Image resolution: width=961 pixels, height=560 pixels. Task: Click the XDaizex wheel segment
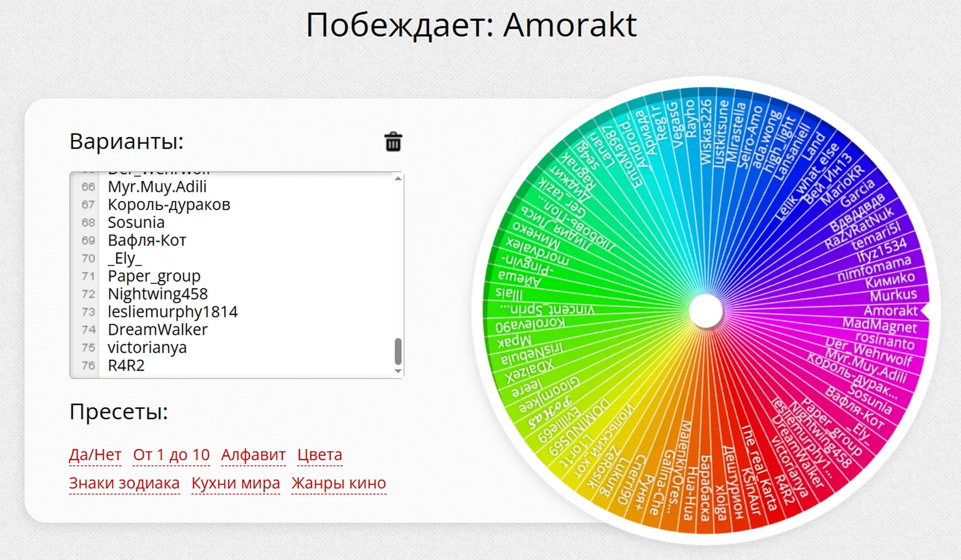(x=529, y=371)
